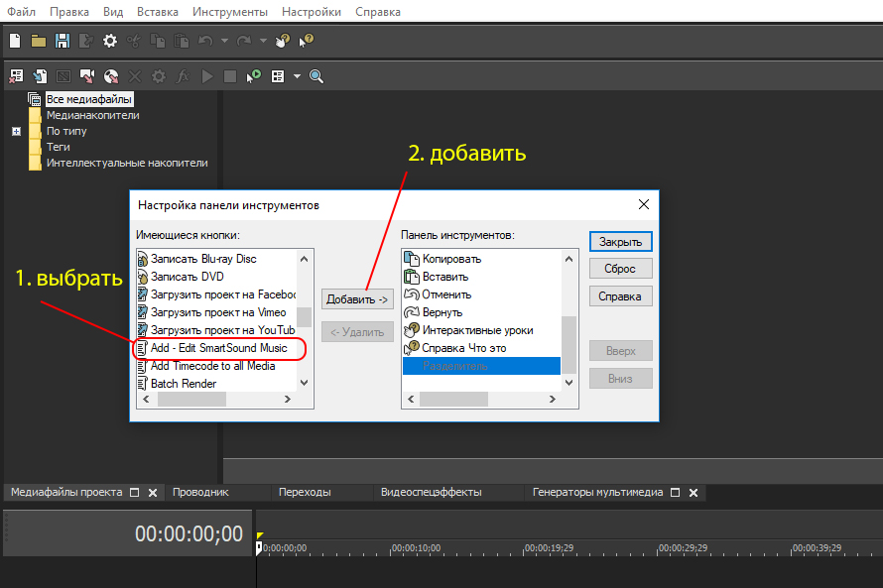Open interactive tutorials via the hand icon
The width and height of the screenshot is (883, 588).
tap(282, 41)
